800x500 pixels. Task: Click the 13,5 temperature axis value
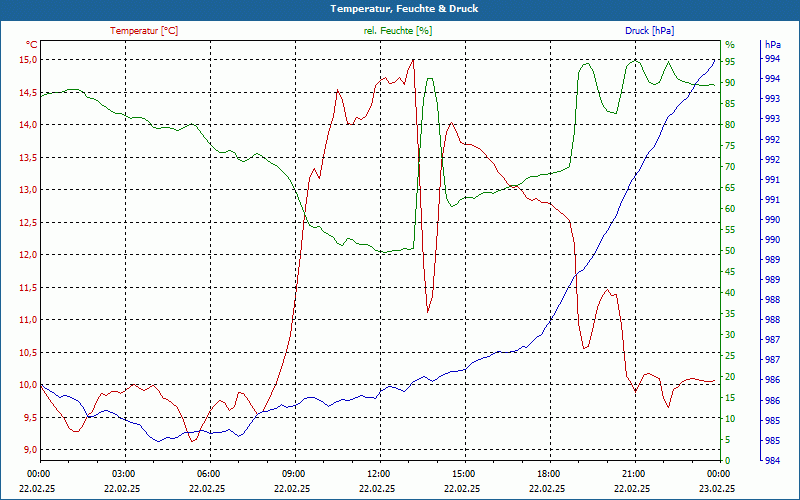pyautogui.click(x=29, y=157)
